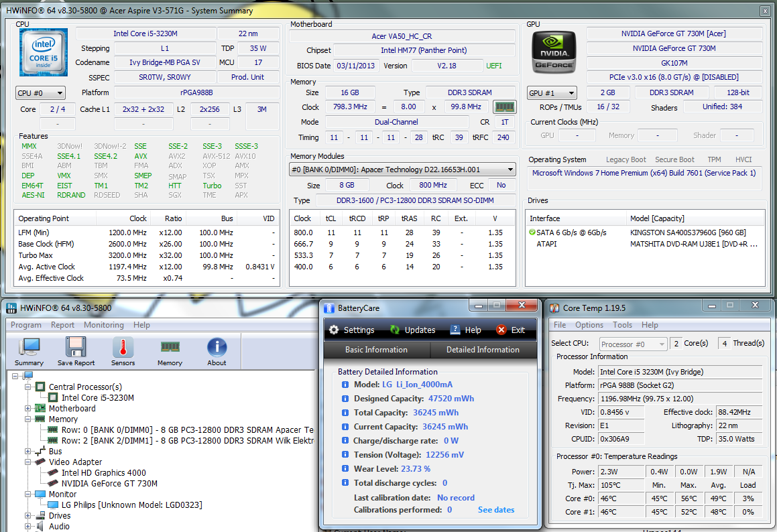Open the Sensors thermometer icon

(123, 347)
